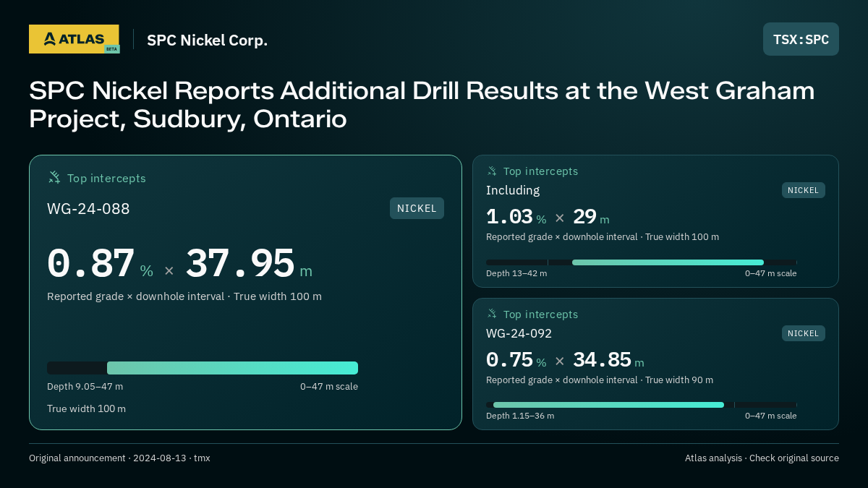Click the headline about West Graham Project
Viewport: 868px width, 488px height.
coord(422,105)
